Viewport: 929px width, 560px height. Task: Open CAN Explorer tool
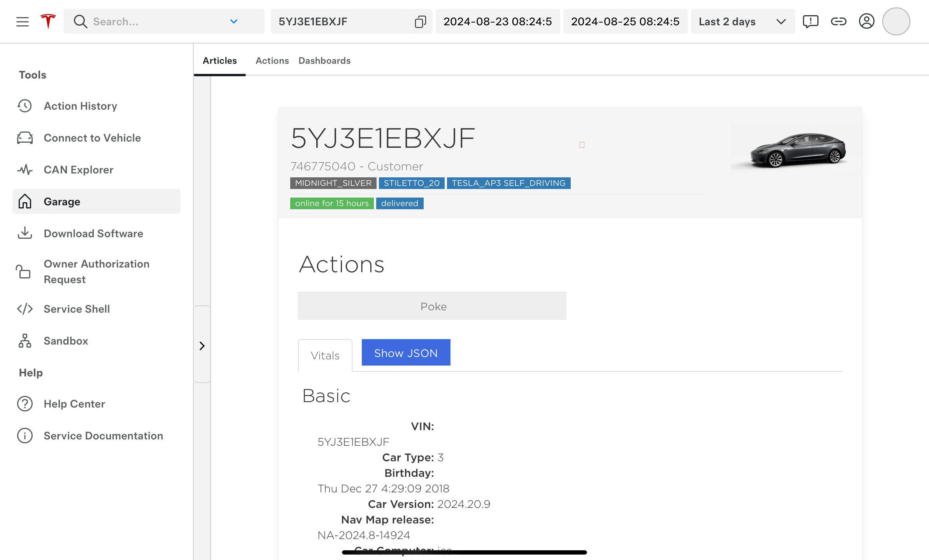pyautogui.click(x=78, y=170)
